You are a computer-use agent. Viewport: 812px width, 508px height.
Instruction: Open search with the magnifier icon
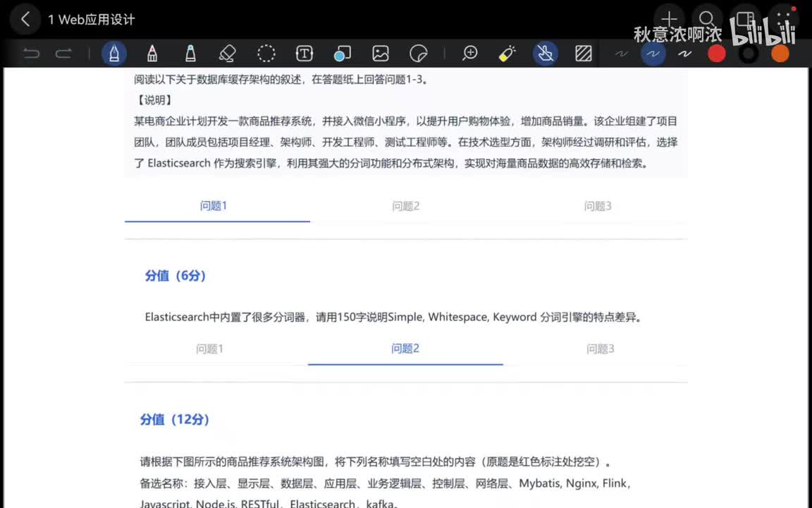pos(707,19)
